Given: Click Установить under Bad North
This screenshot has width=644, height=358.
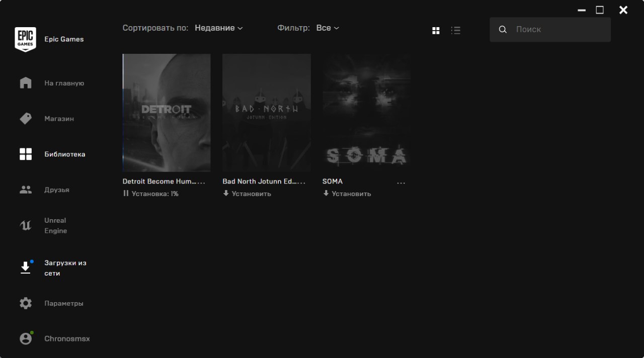Looking at the screenshot, I should point(252,194).
